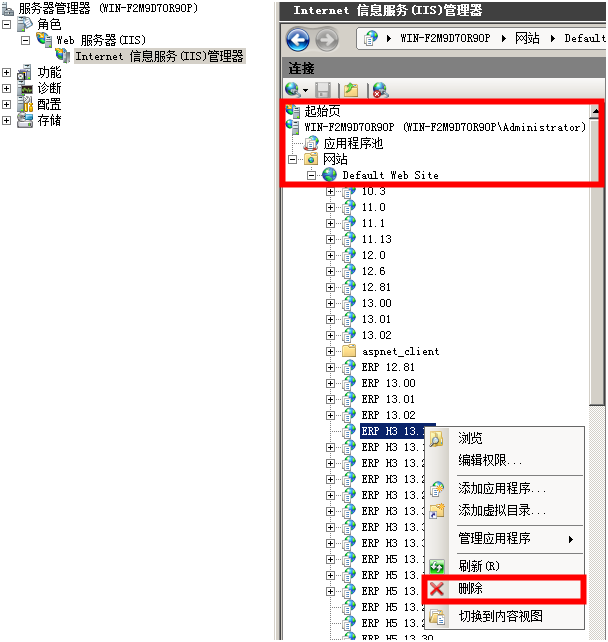Select the ERP 13.02 node
Viewport: 608px width, 642px height.
(x=388, y=415)
